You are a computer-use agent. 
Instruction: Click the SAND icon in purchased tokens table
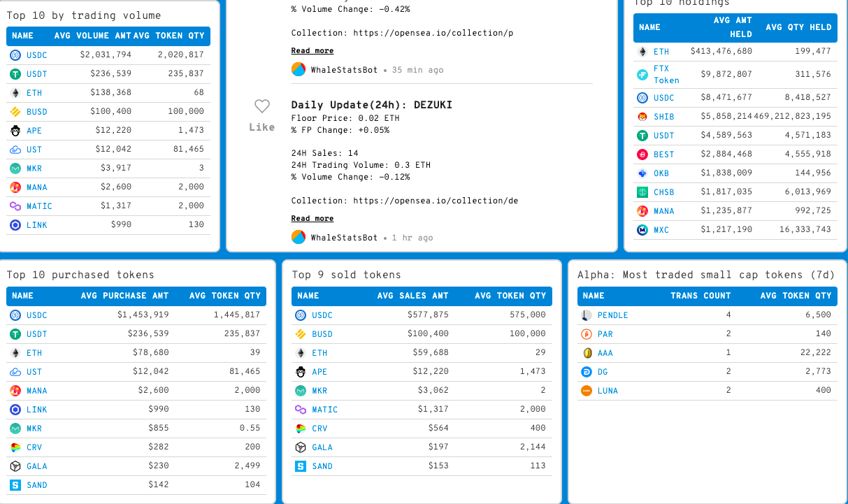tap(15, 485)
